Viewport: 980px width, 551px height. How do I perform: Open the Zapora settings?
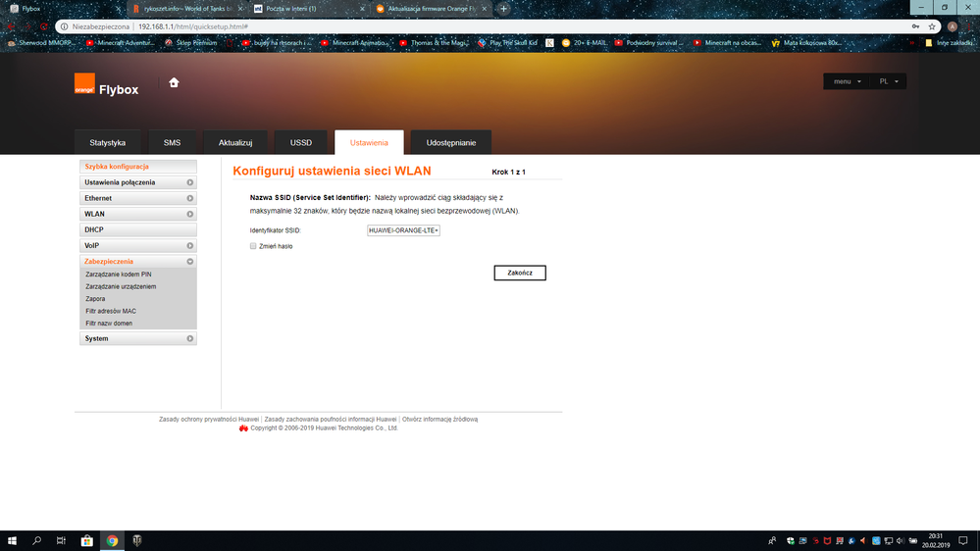click(x=95, y=299)
